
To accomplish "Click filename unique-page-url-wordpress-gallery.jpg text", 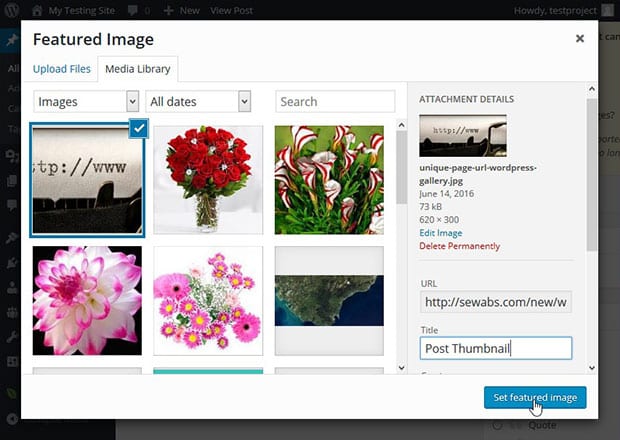I will (x=478, y=174).
